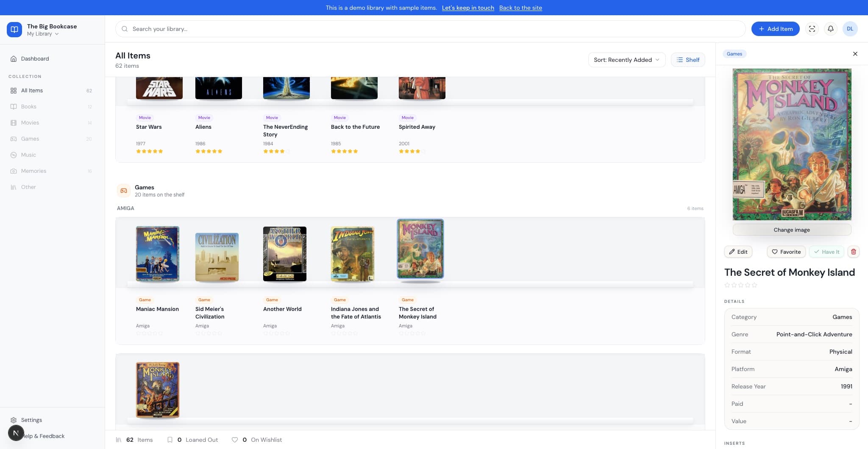This screenshot has width=868, height=449.
Task: Click the large Monkey Island cover image
Action: pos(792,144)
